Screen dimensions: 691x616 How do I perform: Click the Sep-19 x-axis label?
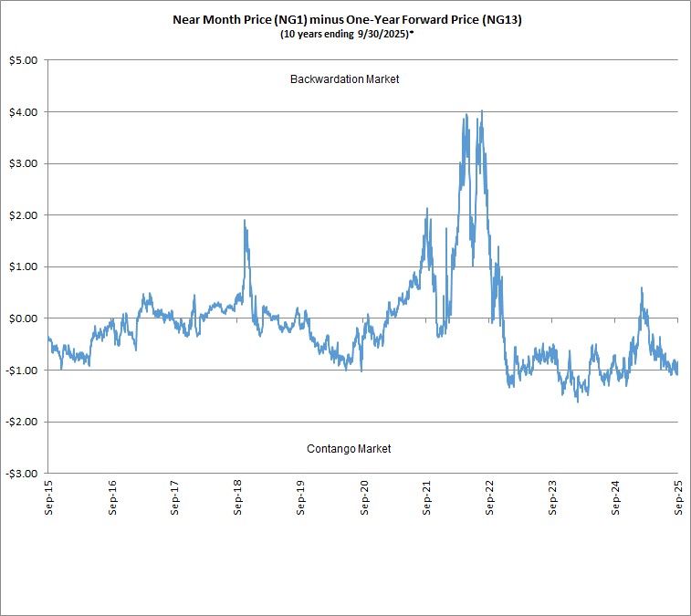pyautogui.click(x=300, y=497)
